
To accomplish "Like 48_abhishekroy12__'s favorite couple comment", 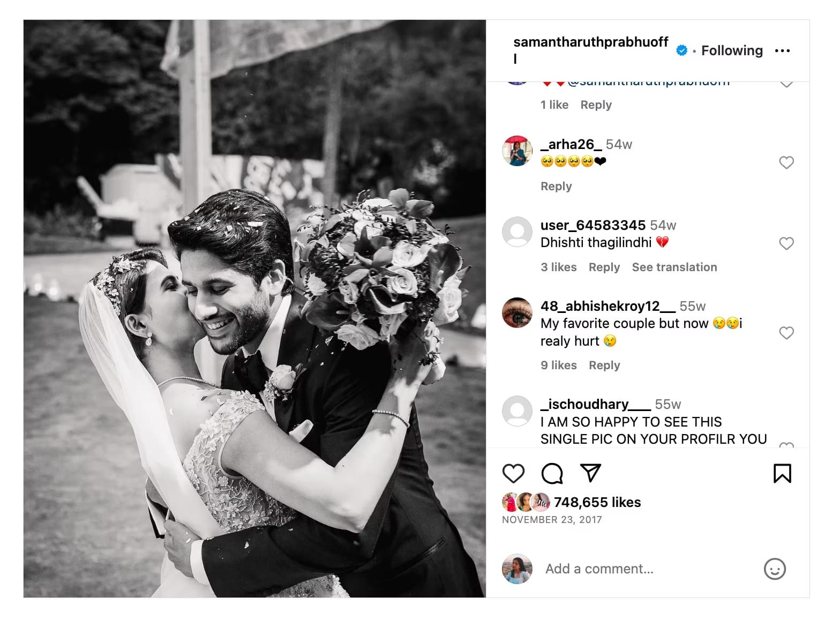I will pos(786,333).
